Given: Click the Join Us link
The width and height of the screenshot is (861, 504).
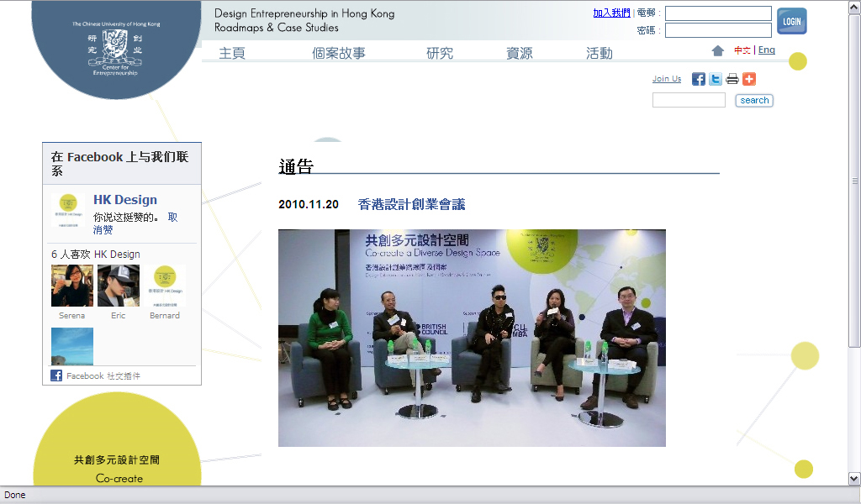Looking at the screenshot, I should pos(667,79).
